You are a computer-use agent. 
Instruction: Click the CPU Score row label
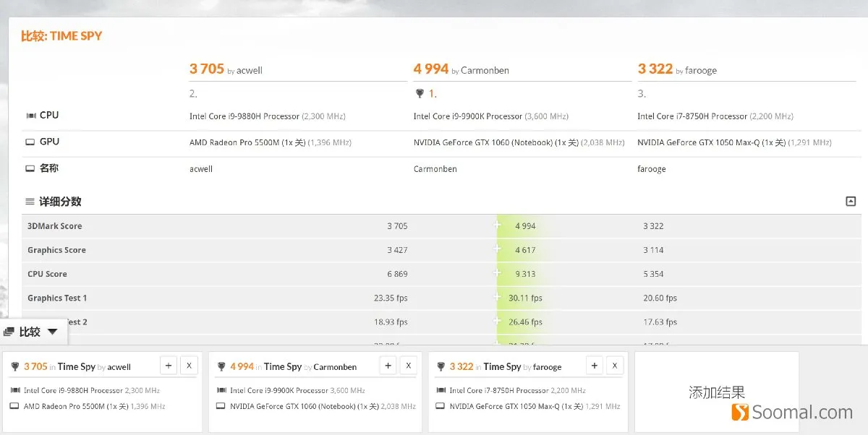pos(47,274)
